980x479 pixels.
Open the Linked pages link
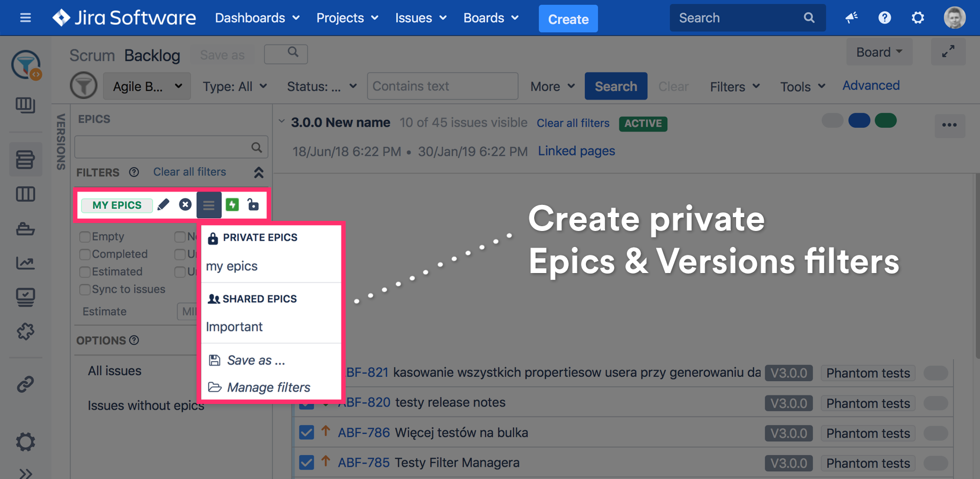576,151
